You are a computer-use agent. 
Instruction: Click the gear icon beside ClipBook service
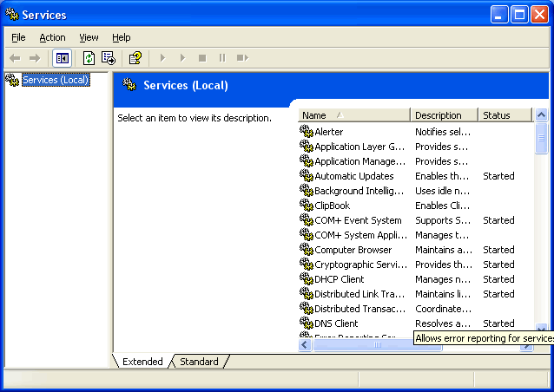click(x=306, y=206)
